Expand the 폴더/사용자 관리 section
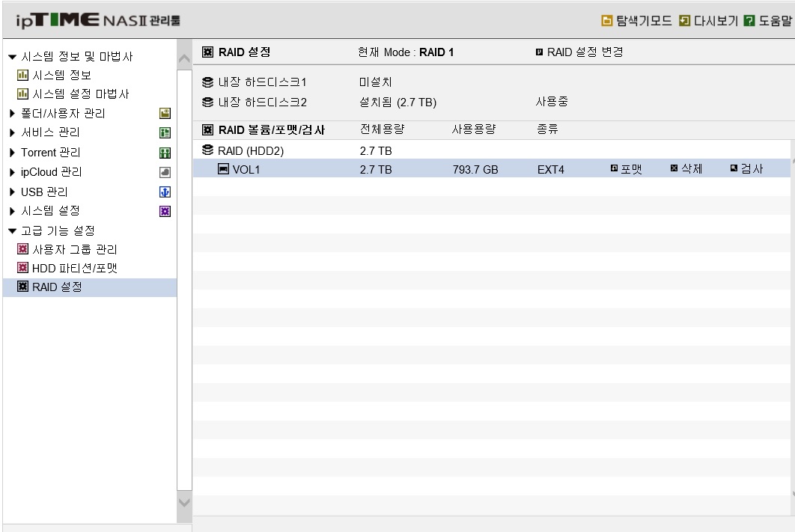The image size is (795, 532). point(12,114)
